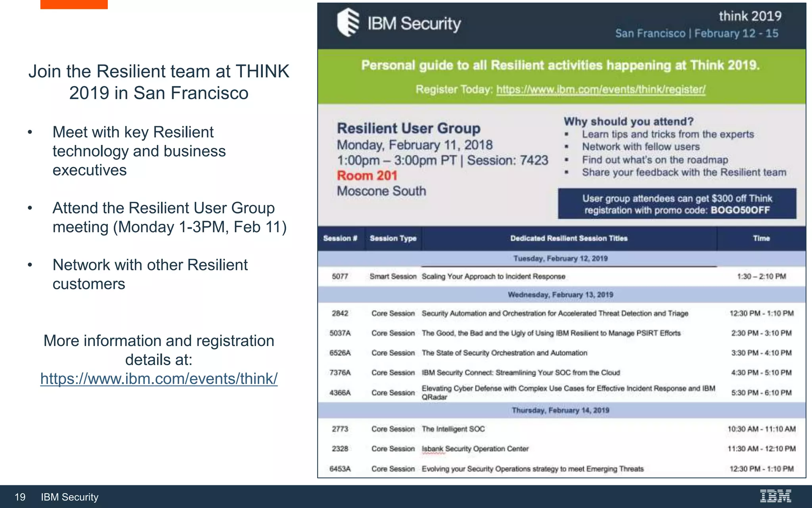
Task: Click session number 7376A
Action: [340, 373]
